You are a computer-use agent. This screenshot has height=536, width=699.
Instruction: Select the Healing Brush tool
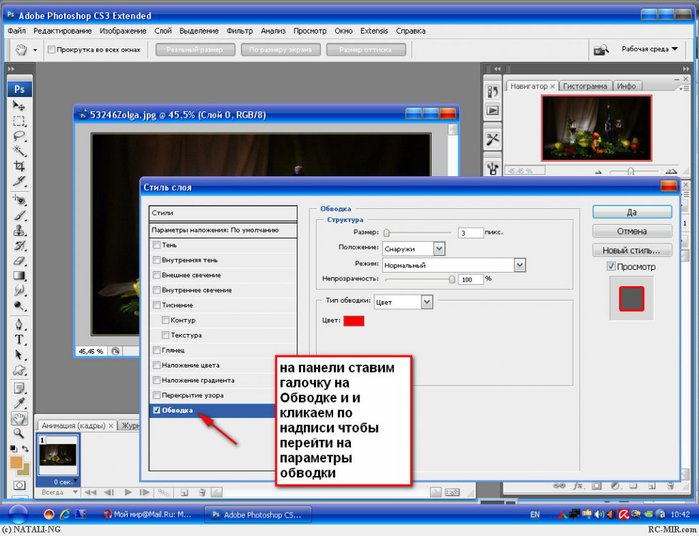(19, 200)
